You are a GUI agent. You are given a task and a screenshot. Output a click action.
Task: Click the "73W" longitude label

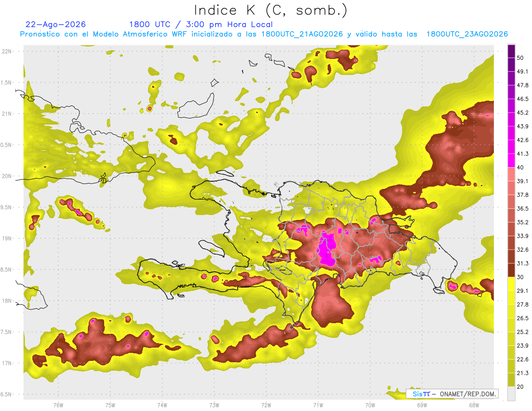tap(214, 405)
